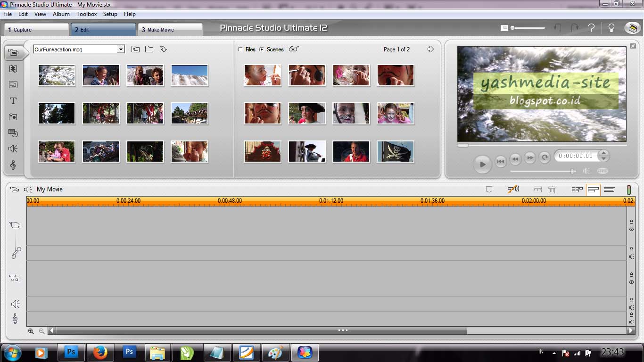Open the Sound Effects album section
644x362 pixels.
pos(13,149)
